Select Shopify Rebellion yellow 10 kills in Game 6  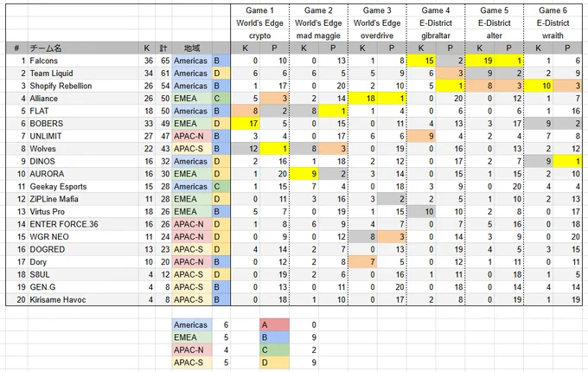[539, 86]
